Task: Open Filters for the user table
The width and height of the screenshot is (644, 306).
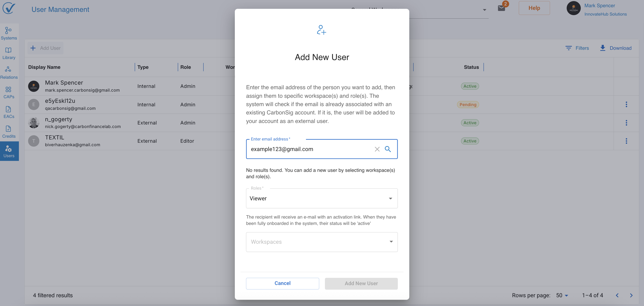Action: point(577,48)
